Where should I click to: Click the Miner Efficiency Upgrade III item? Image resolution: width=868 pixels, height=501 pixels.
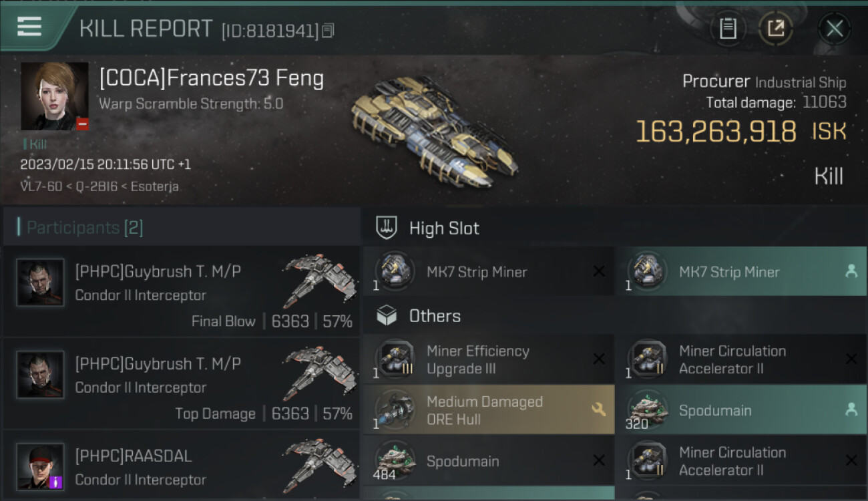(489, 359)
